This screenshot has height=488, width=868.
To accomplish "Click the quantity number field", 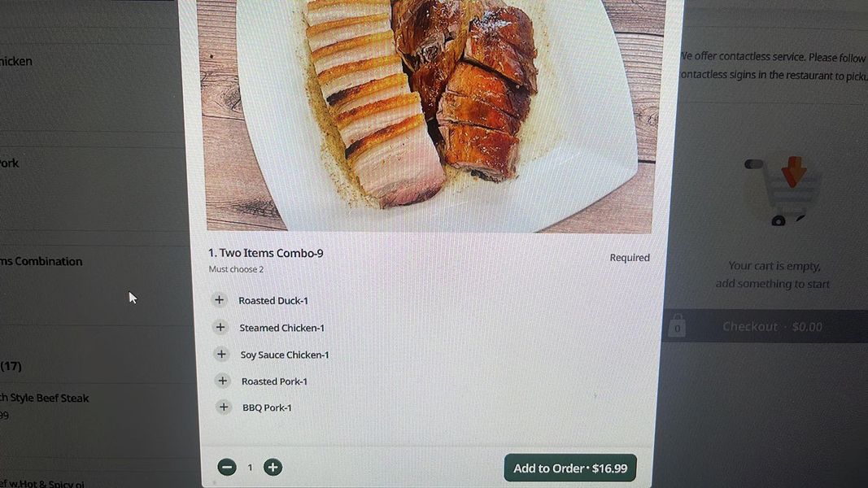I will pos(250,468).
